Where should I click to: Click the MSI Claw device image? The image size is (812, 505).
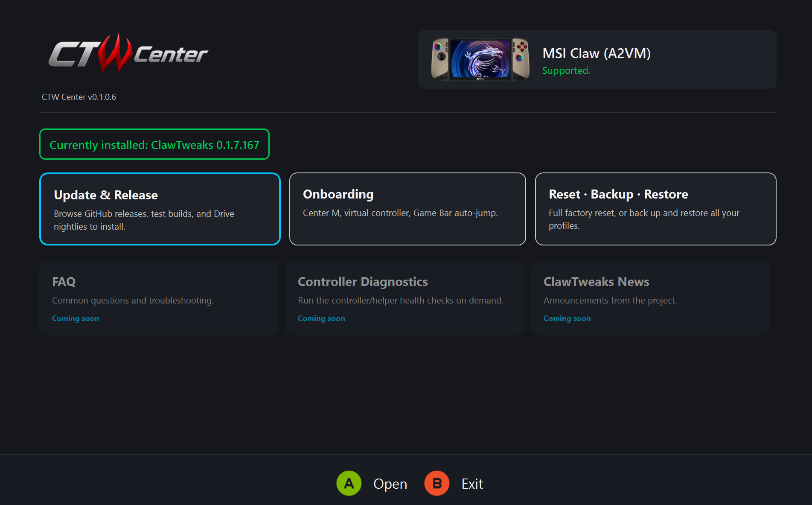(x=480, y=59)
